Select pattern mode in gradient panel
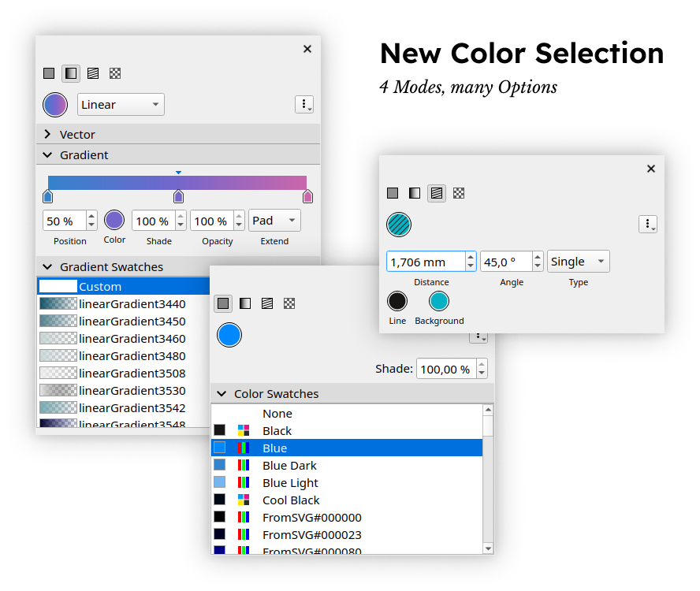 115,73
